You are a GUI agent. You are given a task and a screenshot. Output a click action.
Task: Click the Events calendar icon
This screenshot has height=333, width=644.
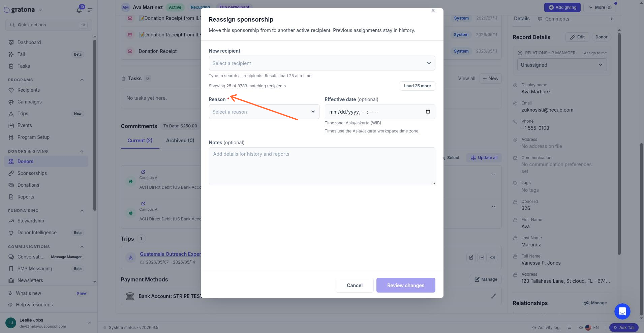click(11, 125)
